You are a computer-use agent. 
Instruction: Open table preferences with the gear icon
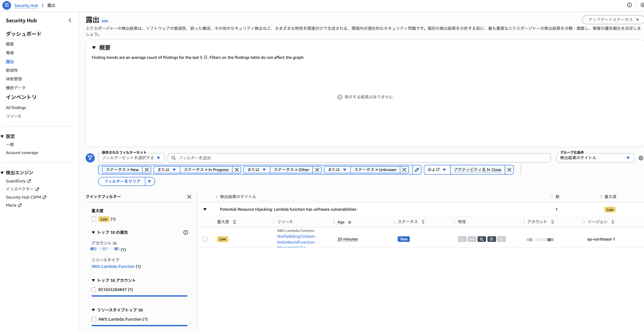(641, 158)
